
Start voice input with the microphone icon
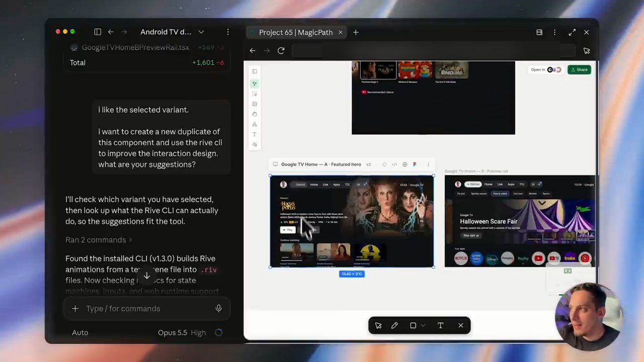click(218, 309)
